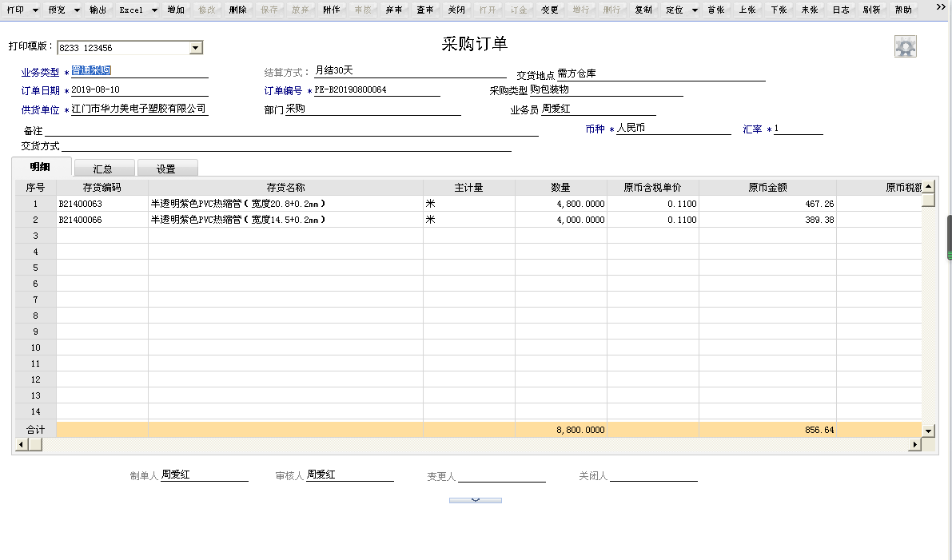Screen dimensions: 952x560
Task: Open attachments with 附件
Action: [x=332, y=10]
